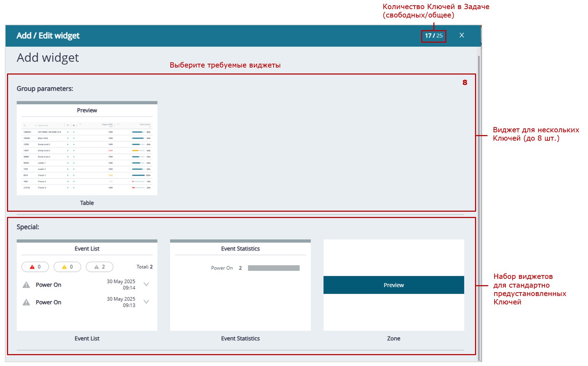
Task: Toggle the gray alert filter showing 2
Action: click(99, 267)
